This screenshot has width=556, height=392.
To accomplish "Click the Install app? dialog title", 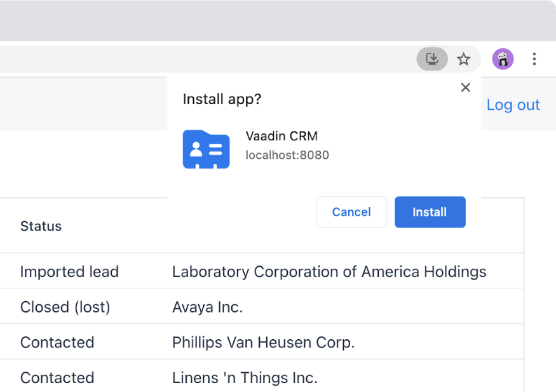I will coord(222,99).
